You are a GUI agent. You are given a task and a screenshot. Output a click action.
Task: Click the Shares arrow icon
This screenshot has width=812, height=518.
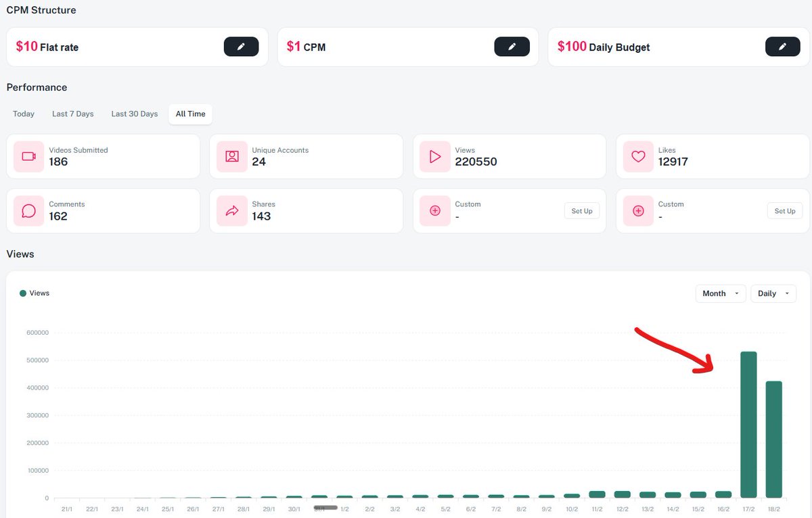coord(232,211)
